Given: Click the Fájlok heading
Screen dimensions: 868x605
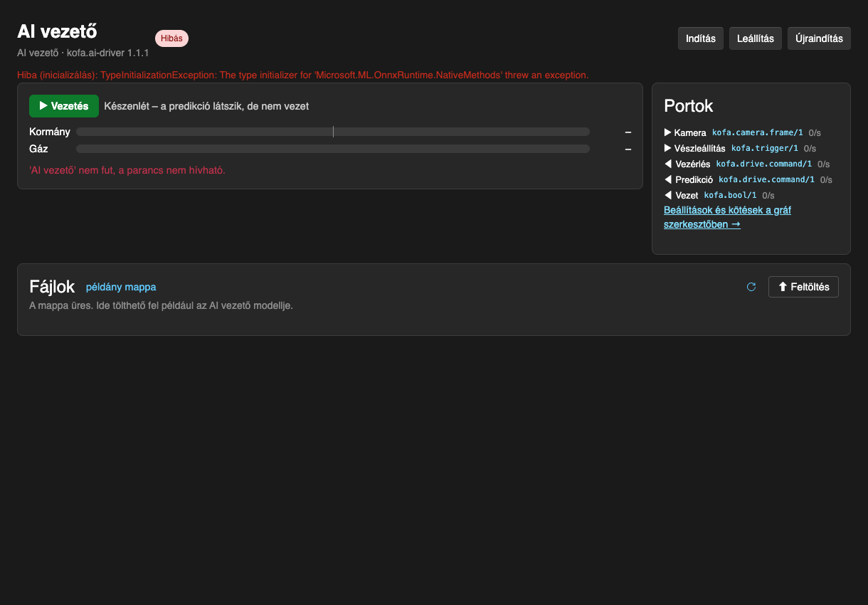Looking at the screenshot, I should (x=52, y=286).
